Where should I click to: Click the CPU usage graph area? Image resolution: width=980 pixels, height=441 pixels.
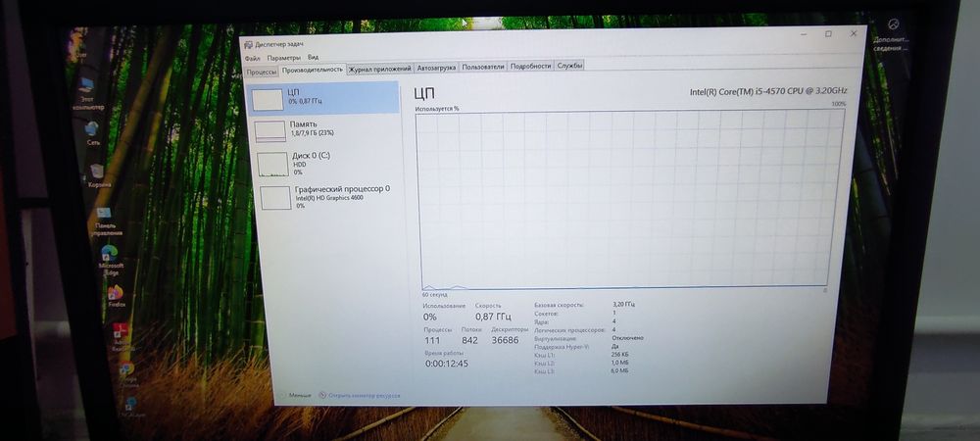tap(629, 200)
